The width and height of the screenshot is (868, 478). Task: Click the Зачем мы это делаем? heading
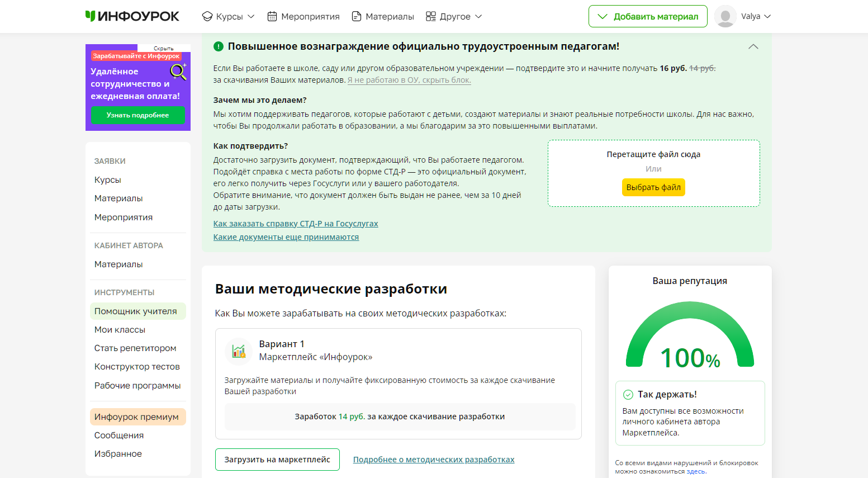tap(260, 100)
